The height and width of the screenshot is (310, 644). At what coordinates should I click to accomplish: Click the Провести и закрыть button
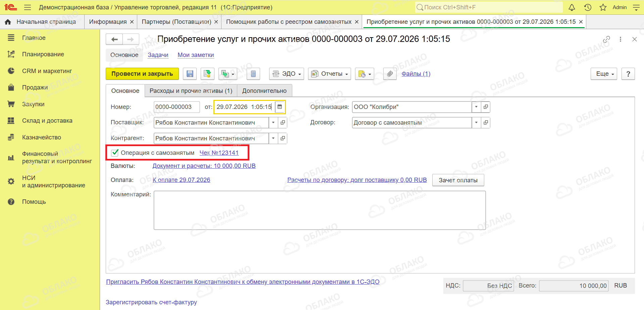coord(142,74)
